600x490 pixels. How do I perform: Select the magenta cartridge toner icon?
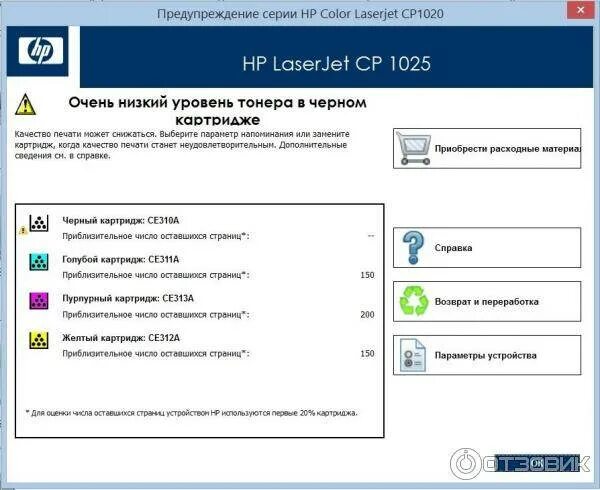tap(39, 301)
